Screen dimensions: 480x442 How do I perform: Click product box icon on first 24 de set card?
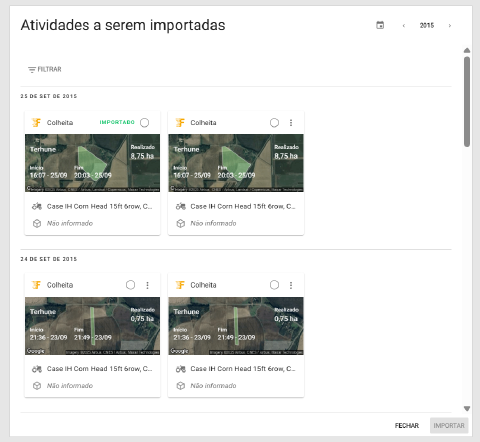click(x=37, y=386)
